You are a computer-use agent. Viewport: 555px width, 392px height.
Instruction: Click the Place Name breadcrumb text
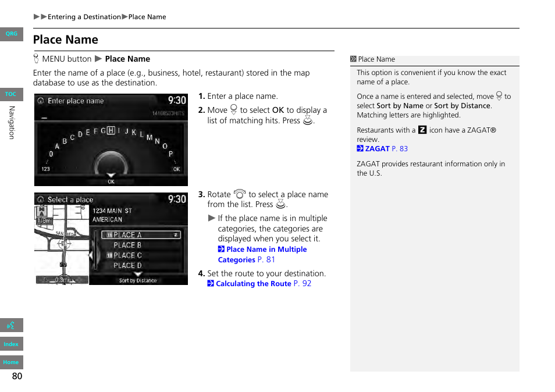tap(147, 17)
